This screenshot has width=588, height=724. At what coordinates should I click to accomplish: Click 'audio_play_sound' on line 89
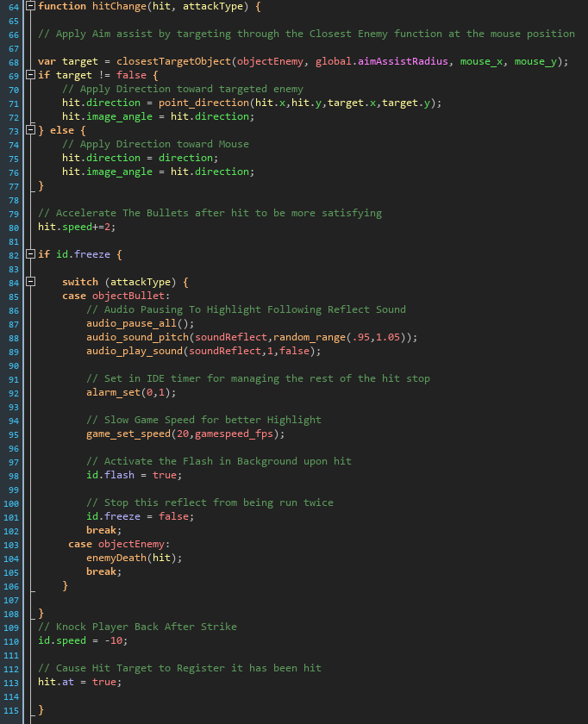[x=134, y=351]
